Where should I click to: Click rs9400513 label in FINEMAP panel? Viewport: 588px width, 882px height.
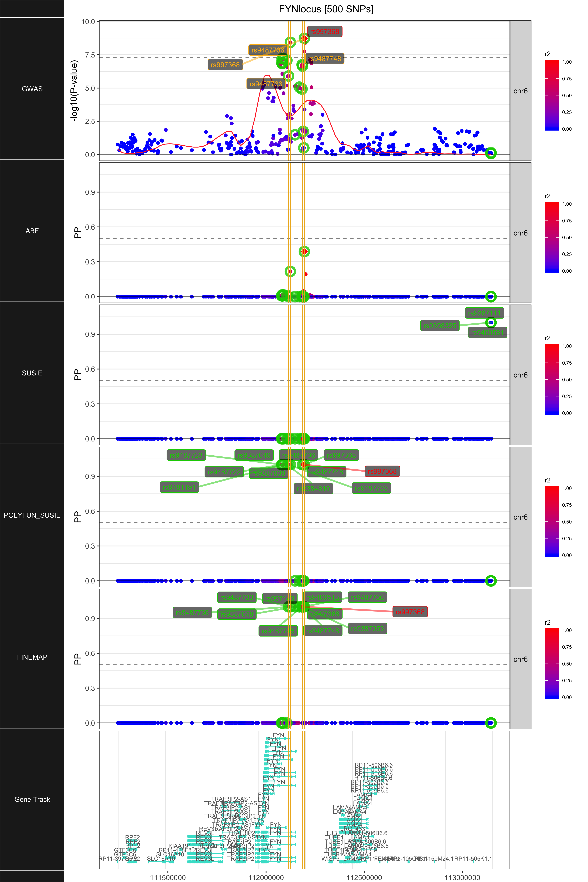tap(323, 597)
